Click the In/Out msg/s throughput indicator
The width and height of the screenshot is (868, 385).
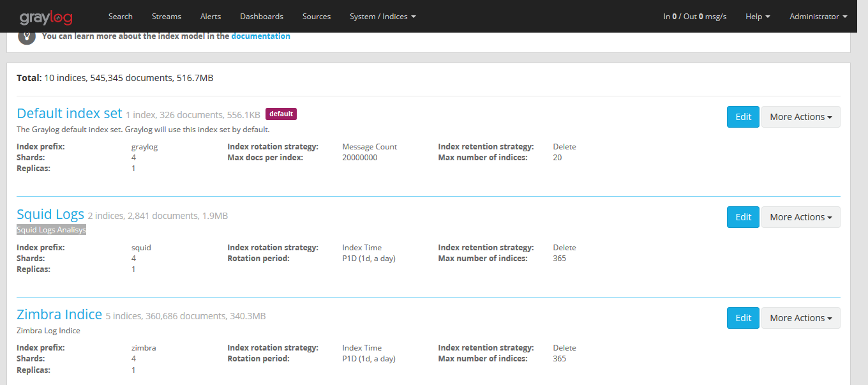click(x=695, y=17)
